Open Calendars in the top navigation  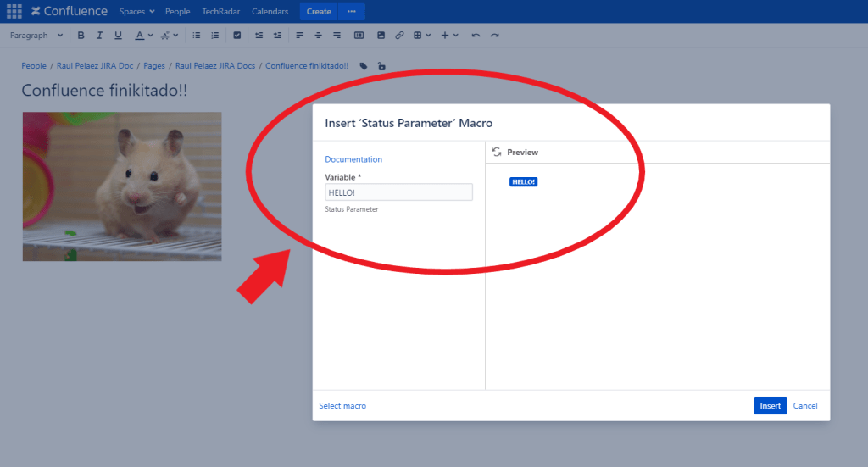point(270,12)
